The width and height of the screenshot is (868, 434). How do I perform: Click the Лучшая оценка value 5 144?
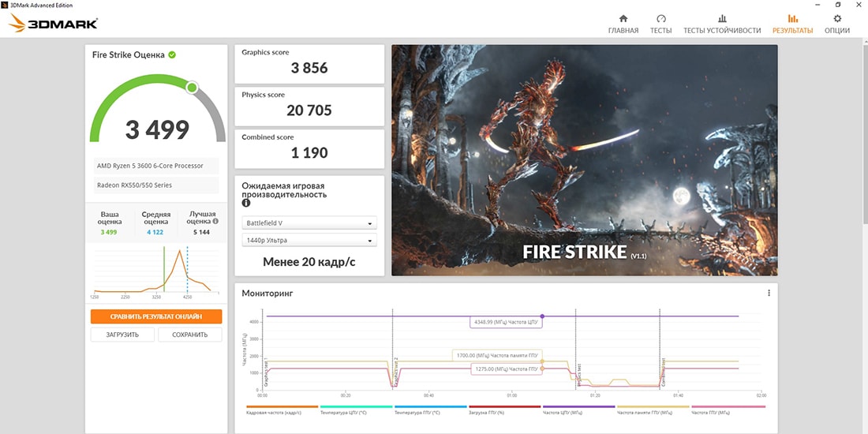coord(201,232)
